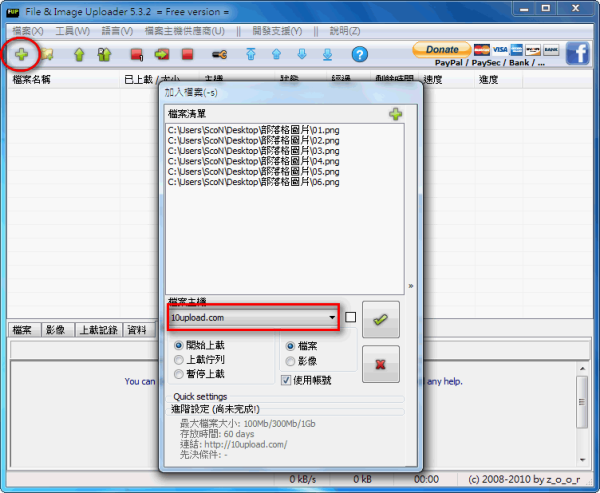The height and width of the screenshot is (493, 600).
Task: Click the double green arrows upload all icon
Action: 104,55
